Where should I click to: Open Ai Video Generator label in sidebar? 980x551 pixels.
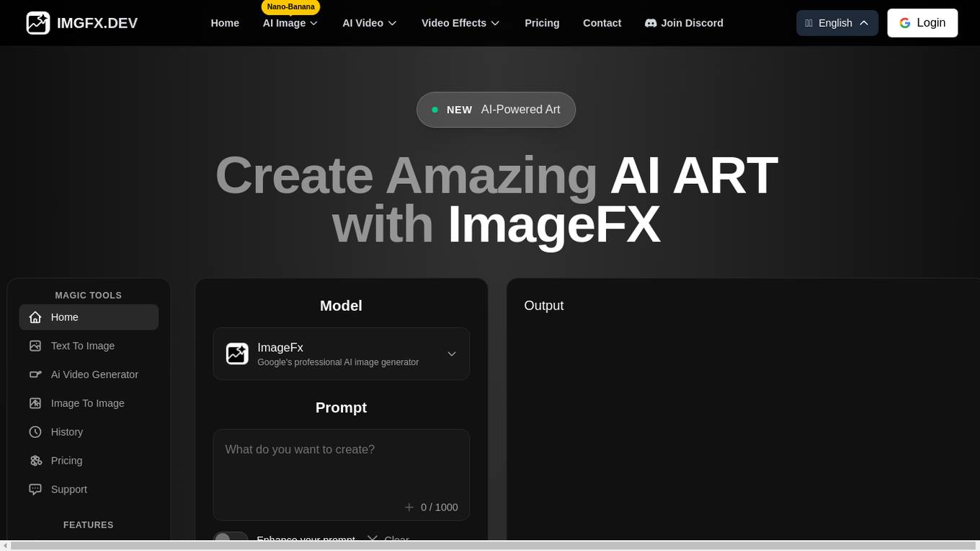point(94,374)
